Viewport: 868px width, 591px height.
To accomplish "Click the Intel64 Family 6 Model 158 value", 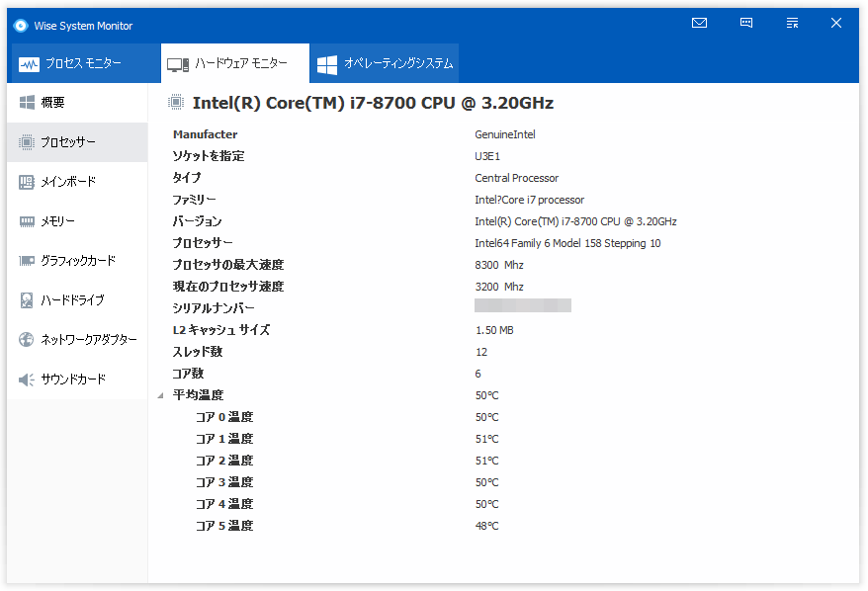I will click(x=567, y=243).
